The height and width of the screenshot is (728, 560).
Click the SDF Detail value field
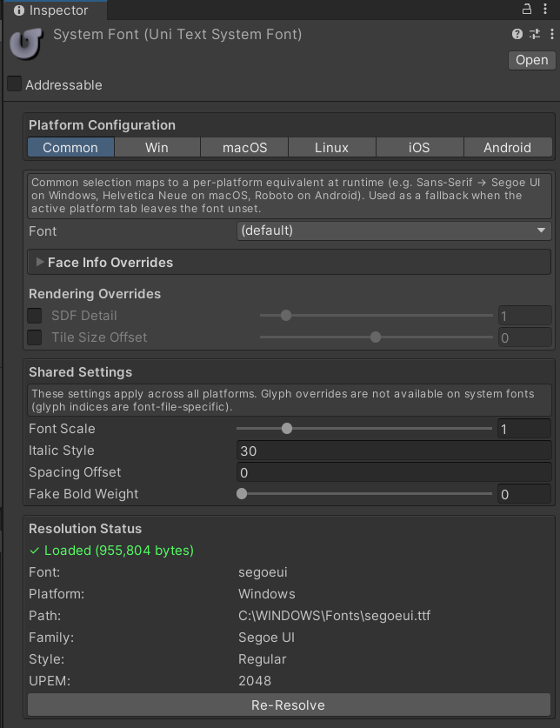point(524,316)
